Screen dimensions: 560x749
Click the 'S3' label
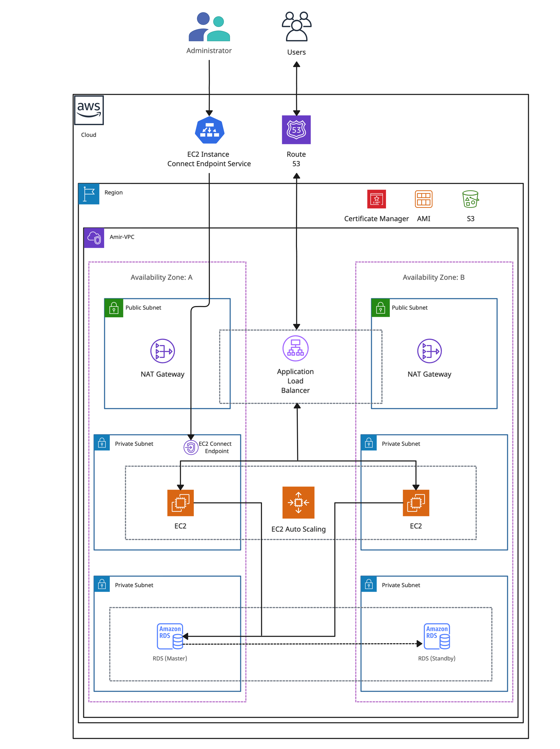(x=470, y=219)
